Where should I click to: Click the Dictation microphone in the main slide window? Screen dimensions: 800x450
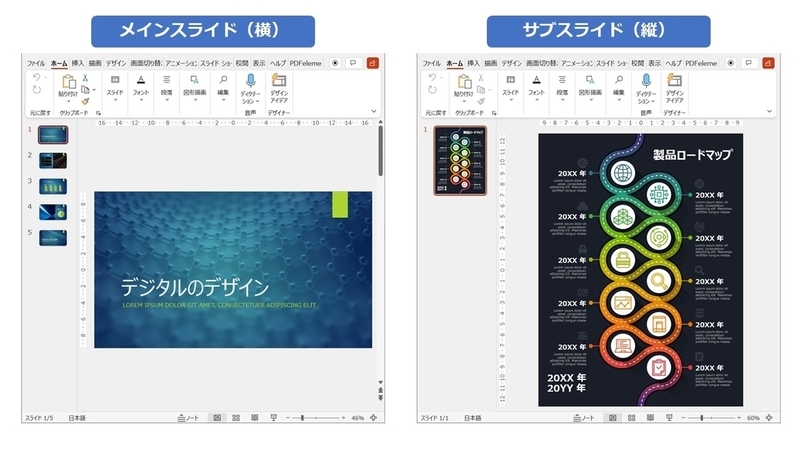[250, 81]
